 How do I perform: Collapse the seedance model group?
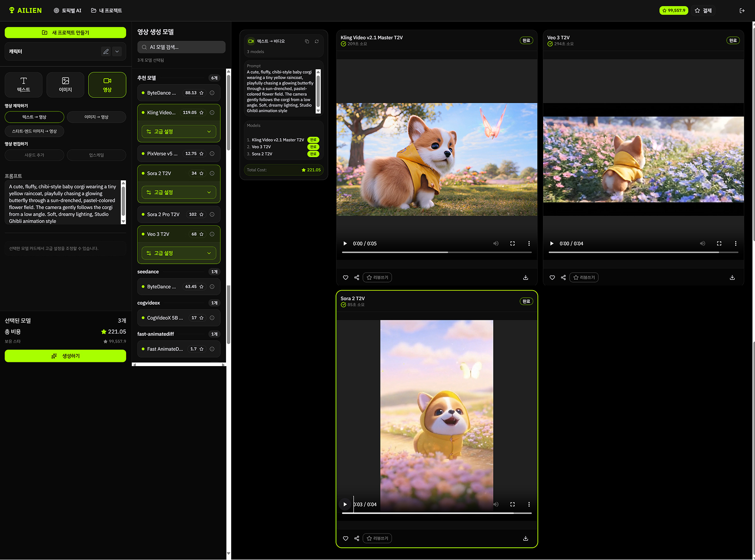pyautogui.click(x=179, y=272)
